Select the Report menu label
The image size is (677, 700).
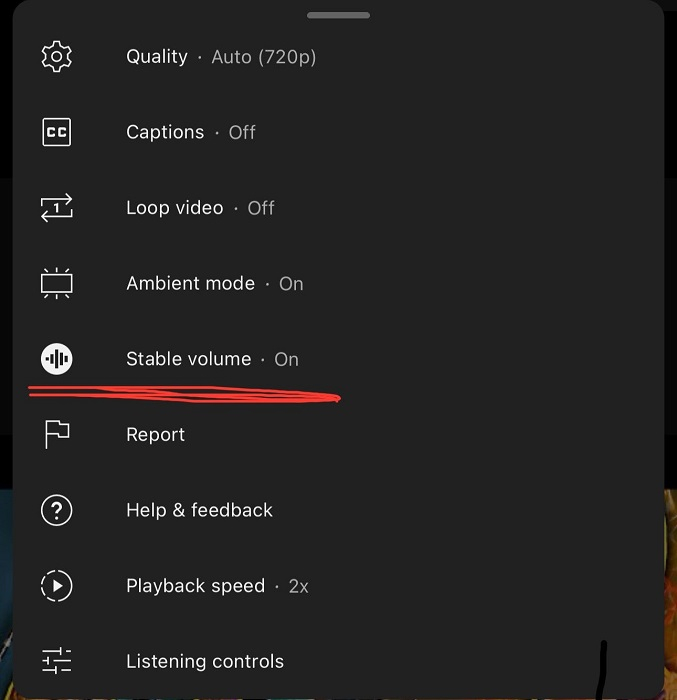[155, 435]
